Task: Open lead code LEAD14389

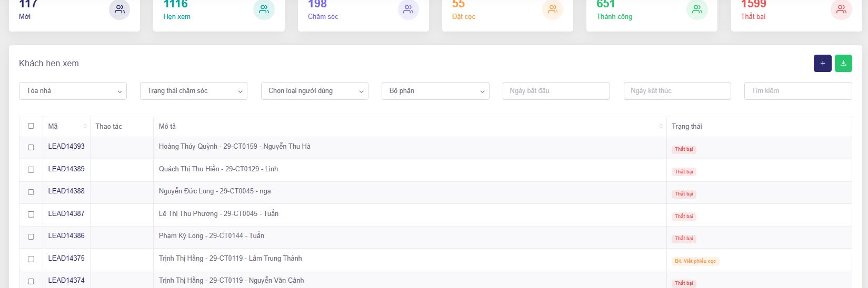Action: [66, 169]
